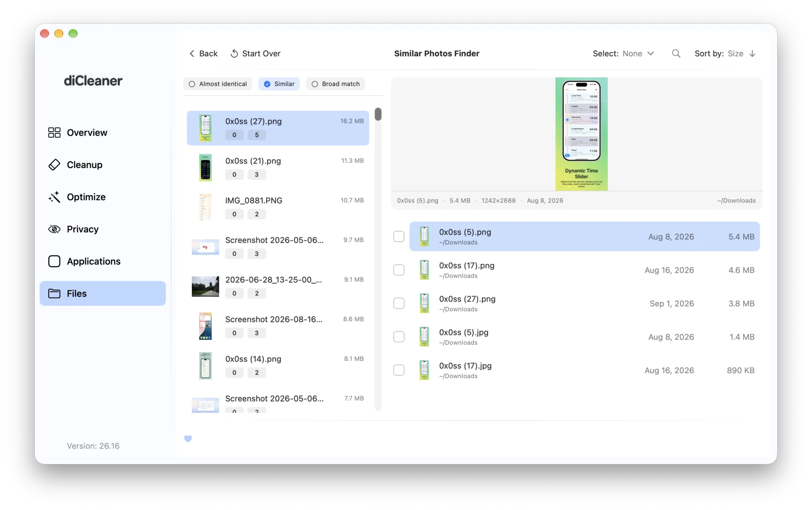Screen dimensions: 812x510
Task: Select the Almost identical radio option
Action: coord(218,84)
